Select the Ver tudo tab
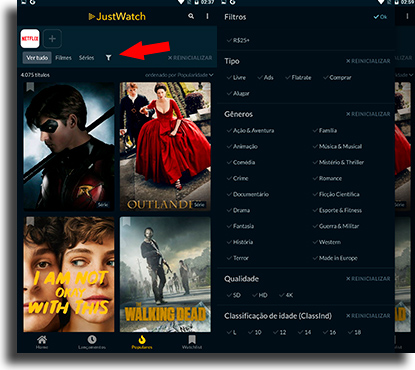Image resolution: width=415 pixels, height=370 pixels. (37, 58)
